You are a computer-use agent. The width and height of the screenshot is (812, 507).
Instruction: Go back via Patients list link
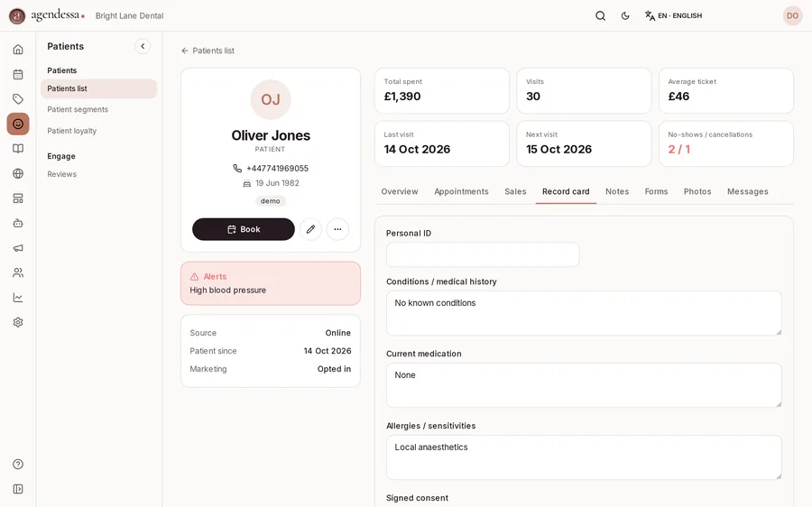click(208, 51)
